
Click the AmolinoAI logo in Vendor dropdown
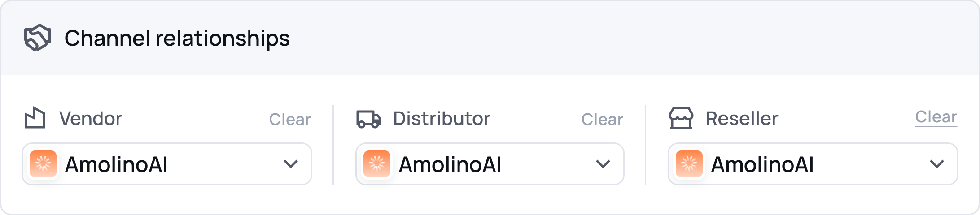pos(43,164)
